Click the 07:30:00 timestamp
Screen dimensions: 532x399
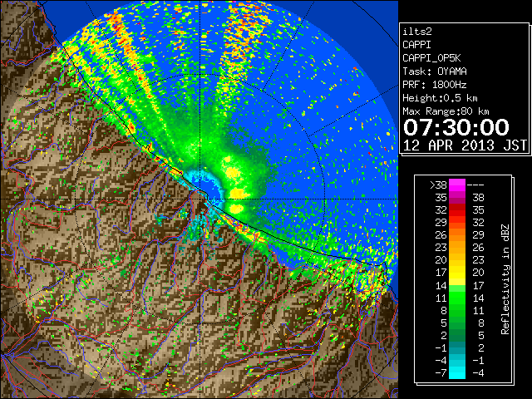456,127
